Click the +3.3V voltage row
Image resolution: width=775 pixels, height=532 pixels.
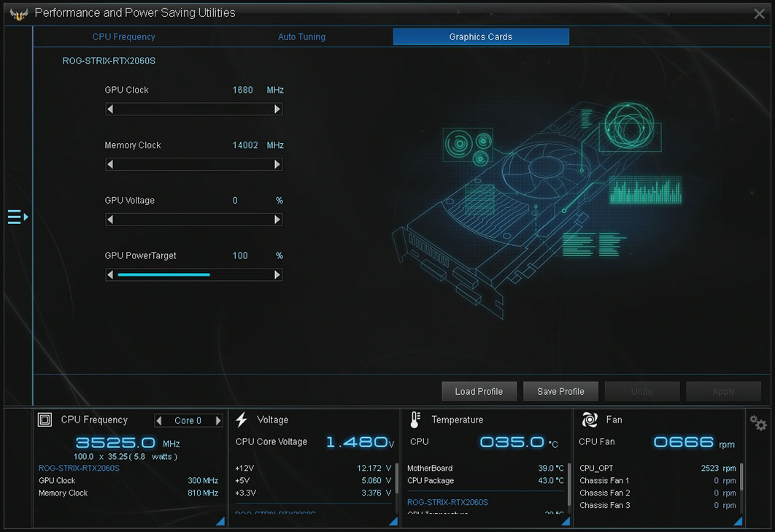coord(313,493)
